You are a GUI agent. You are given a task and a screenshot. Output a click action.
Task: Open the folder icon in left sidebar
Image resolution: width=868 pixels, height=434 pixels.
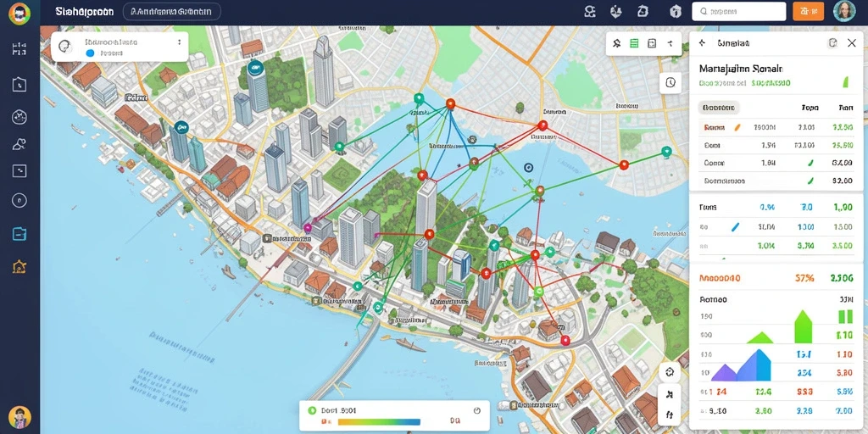19,234
